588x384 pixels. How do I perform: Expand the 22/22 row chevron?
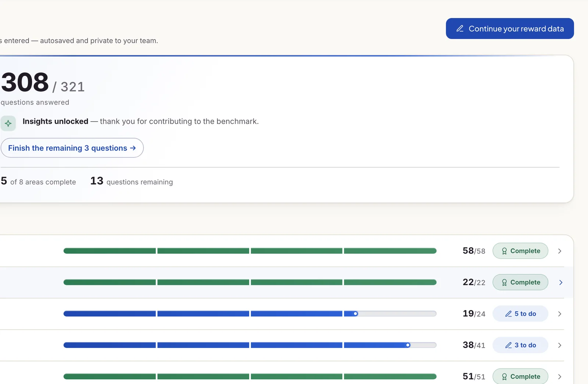click(x=561, y=282)
